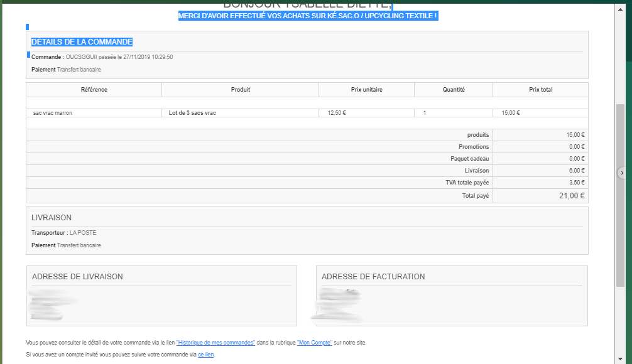632x364 pixels.
Task: Click the TVA totale payée amount 3,50 €
Action: [x=576, y=183]
